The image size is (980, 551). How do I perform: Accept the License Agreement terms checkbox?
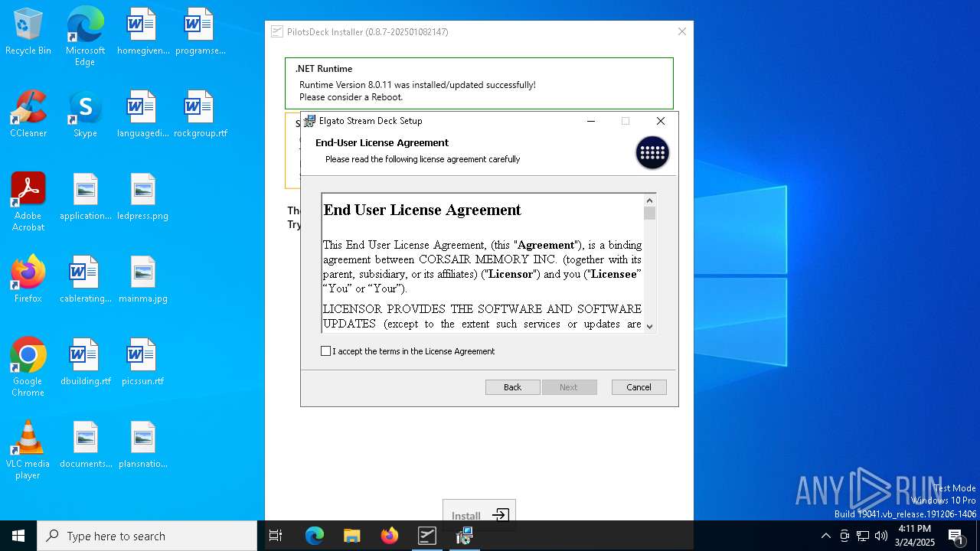point(326,351)
